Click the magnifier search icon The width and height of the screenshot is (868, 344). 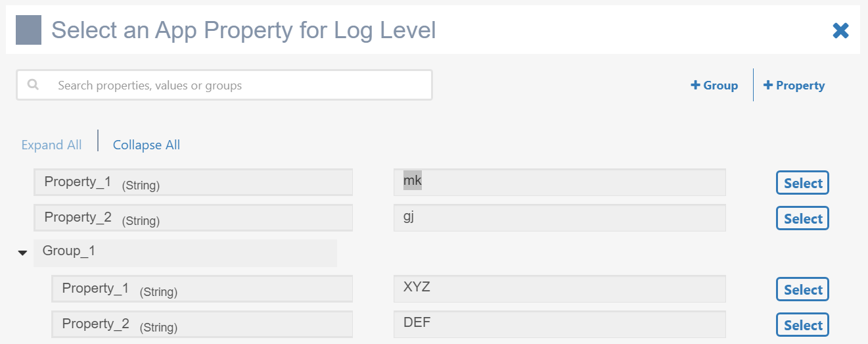click(x=33, y=85)
